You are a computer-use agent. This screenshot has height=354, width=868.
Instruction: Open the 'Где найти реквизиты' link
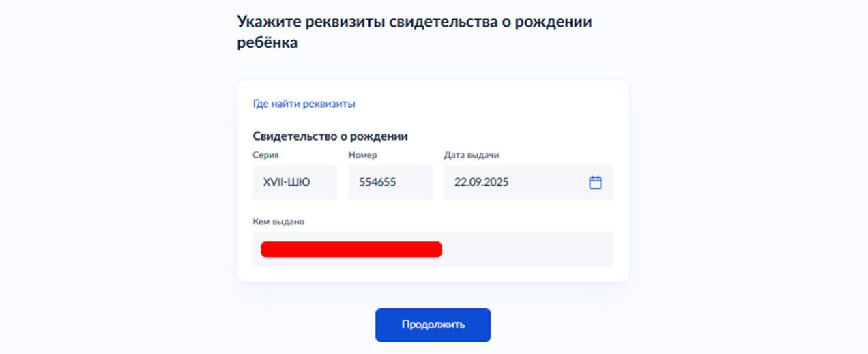point(304,104)
